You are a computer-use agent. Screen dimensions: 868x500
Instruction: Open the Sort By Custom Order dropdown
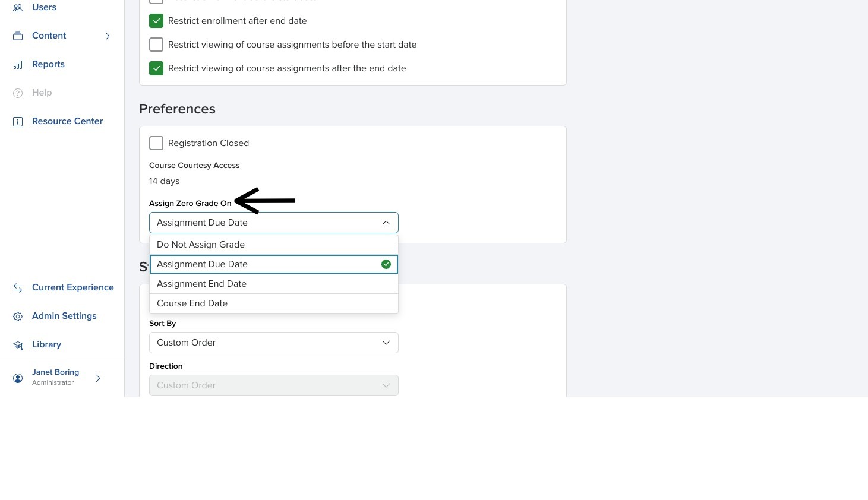point(274,343)
